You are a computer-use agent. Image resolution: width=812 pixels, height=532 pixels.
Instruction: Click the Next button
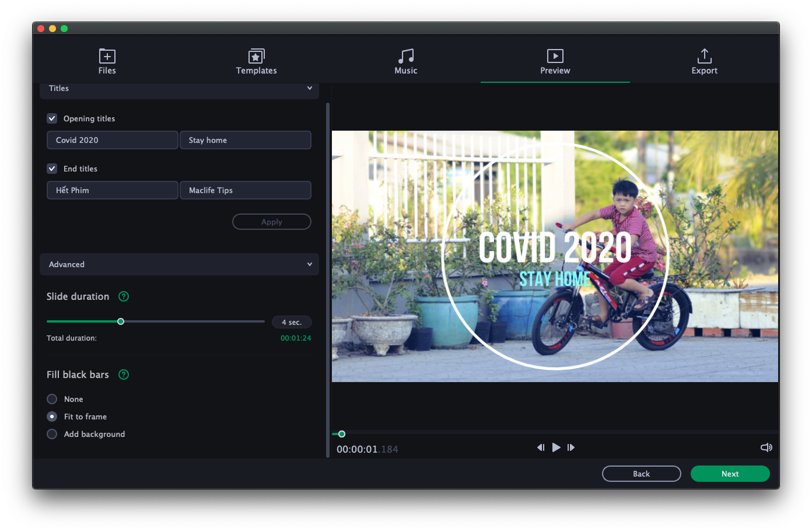click(x=730, y=473)
